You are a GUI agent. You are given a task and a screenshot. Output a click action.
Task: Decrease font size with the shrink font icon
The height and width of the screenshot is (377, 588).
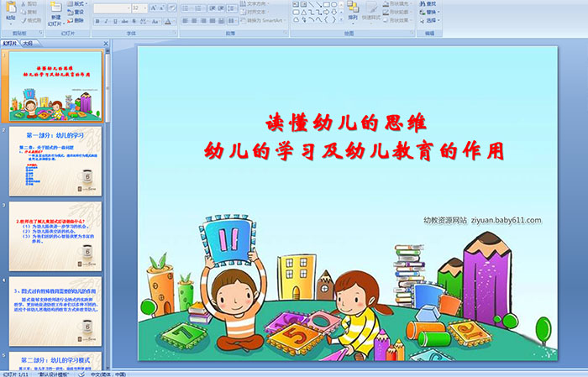(x=162, y=8)
